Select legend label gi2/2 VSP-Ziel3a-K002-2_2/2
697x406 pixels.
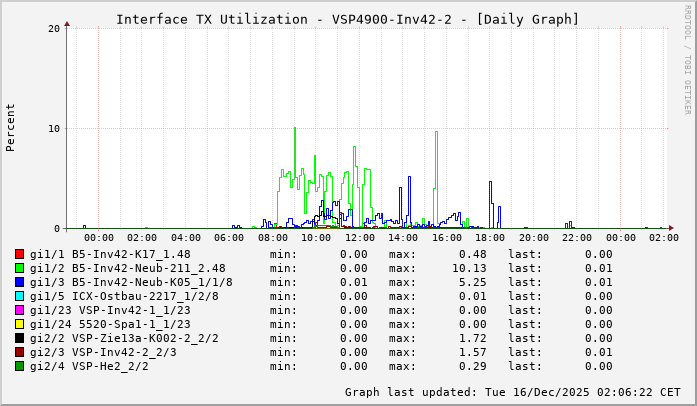pyautogui.click(x=124, y=338)
